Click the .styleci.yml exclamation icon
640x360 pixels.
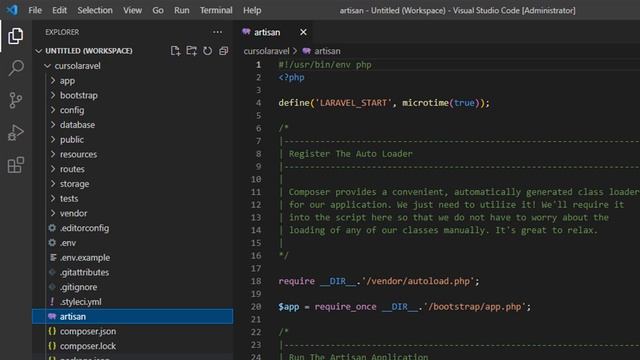(x=52, y=302)
